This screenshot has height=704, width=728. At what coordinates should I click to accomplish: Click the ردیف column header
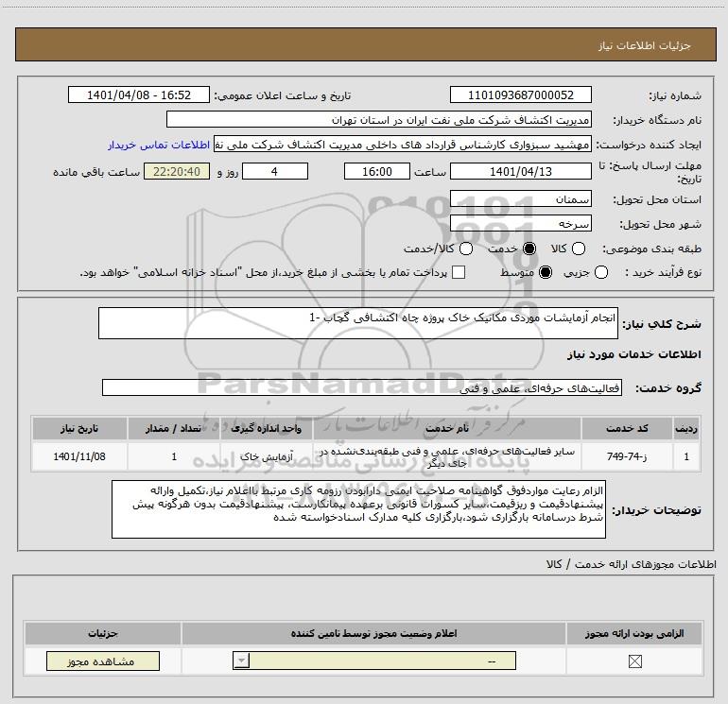pyautogui.click(x=686, y=428)
